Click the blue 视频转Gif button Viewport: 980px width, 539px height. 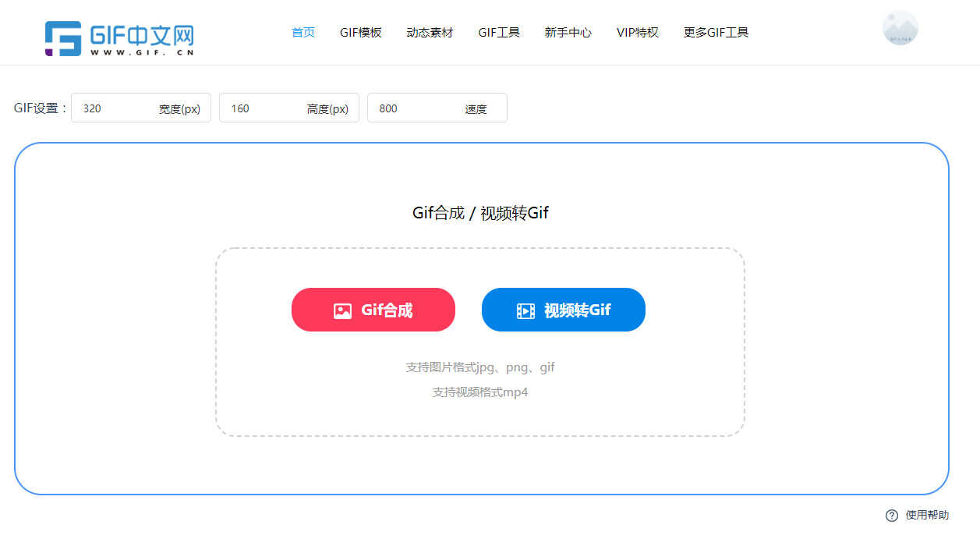[564, 310]
